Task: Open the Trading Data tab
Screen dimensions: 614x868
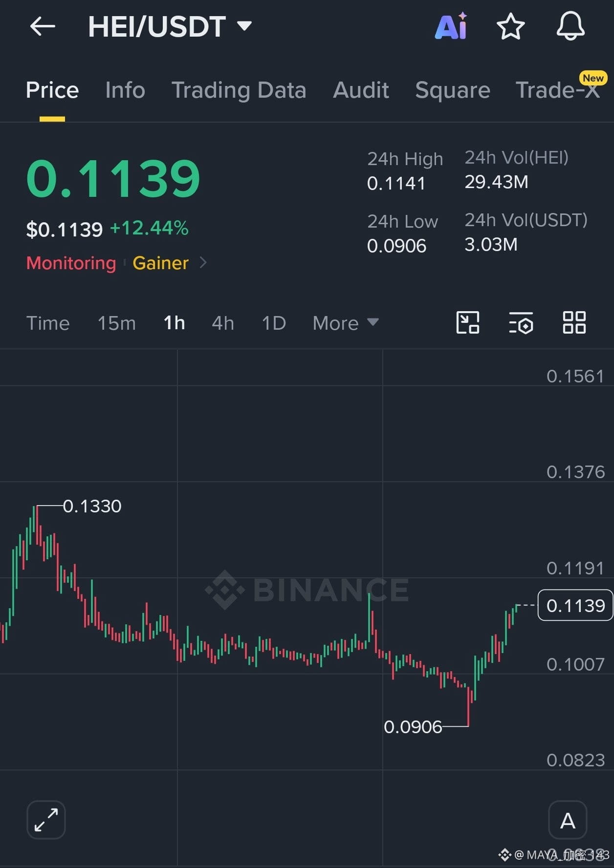Action: [x=239, y=90]
